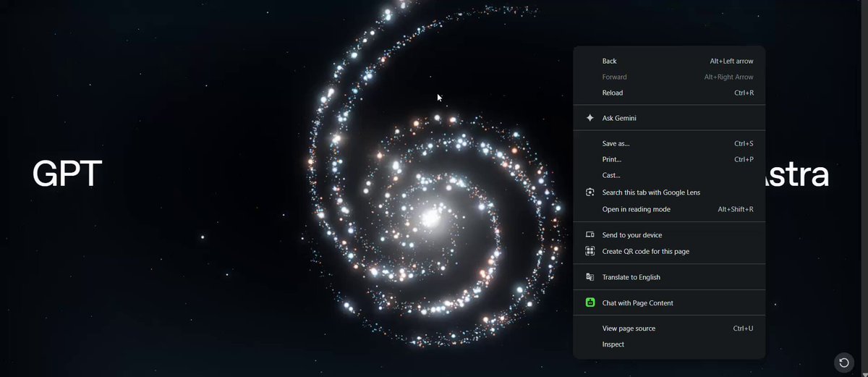Click the Forward menu entry
The width and height of the screenshot is (868, 377).
tap(669, 77)
